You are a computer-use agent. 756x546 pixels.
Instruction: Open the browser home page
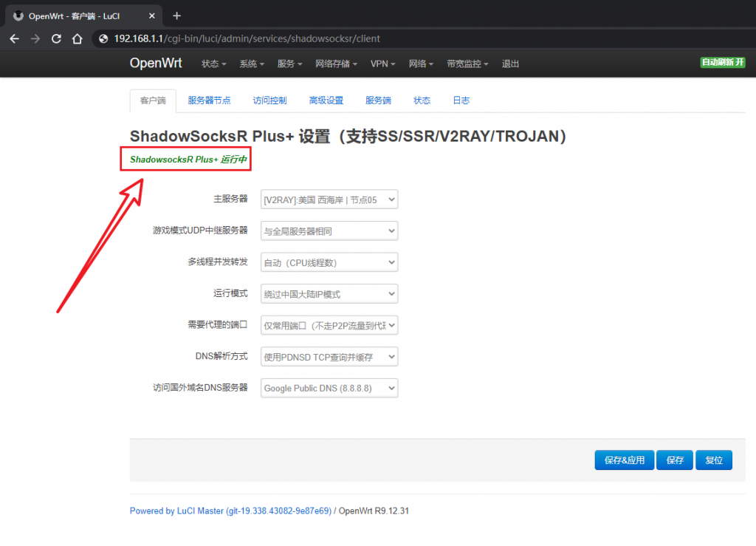77,38
